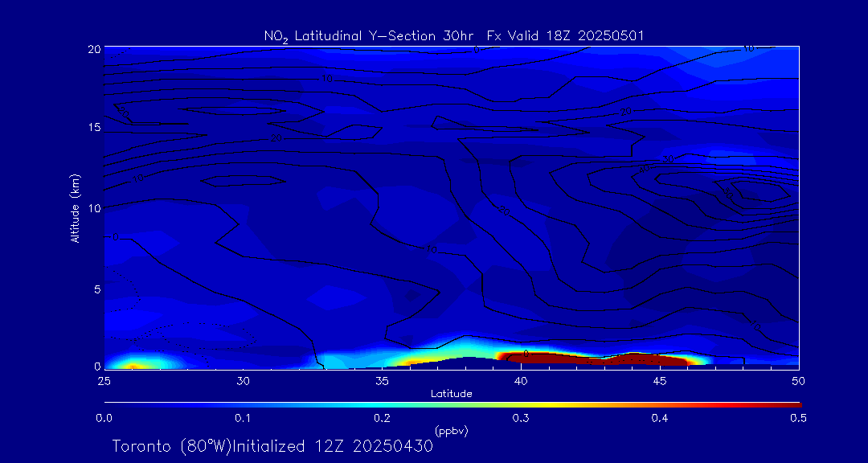Click the y-axis tick label '10'
The height and width of the screenshot is (463, 868).
(92, 208)
